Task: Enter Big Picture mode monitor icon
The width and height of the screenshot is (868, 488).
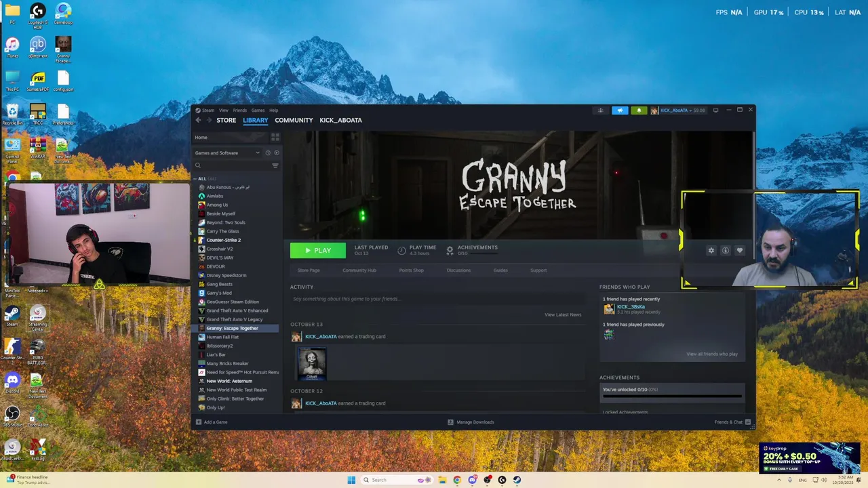Action: 715,110
